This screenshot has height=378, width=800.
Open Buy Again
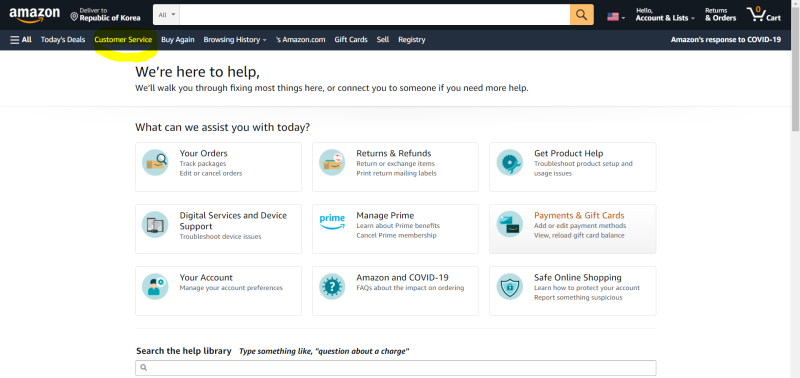tap(178, 40)
